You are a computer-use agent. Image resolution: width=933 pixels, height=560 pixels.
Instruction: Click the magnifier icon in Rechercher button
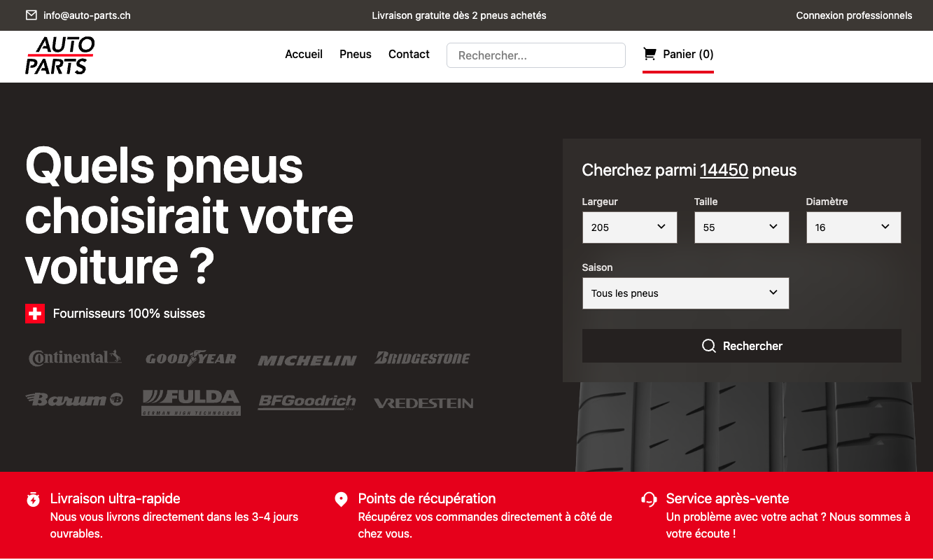709,346
